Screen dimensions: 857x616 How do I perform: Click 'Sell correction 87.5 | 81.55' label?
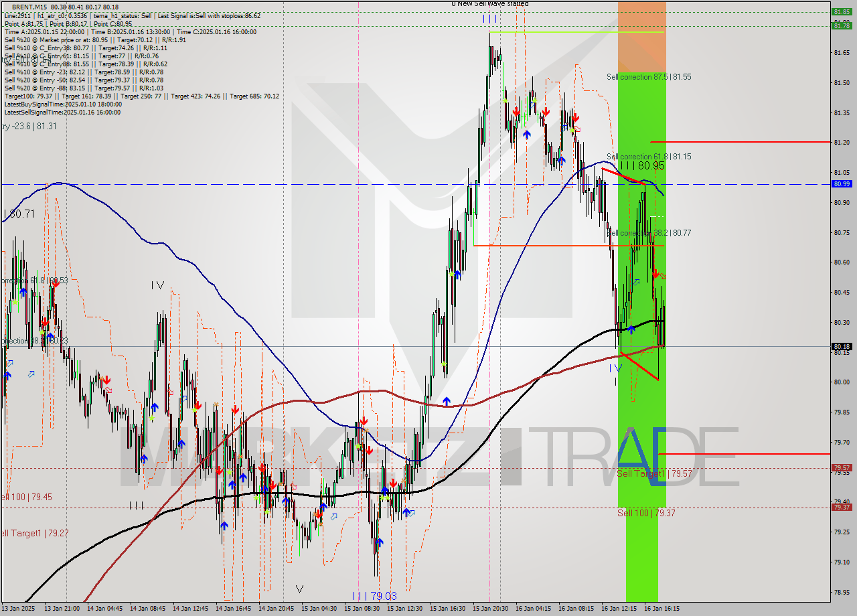[x=649, y=77]
